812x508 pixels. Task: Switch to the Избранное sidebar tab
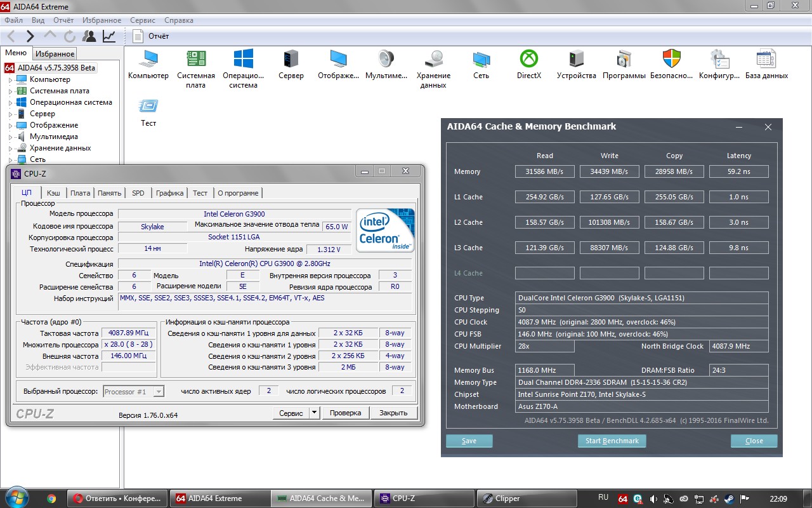[55, 54]
